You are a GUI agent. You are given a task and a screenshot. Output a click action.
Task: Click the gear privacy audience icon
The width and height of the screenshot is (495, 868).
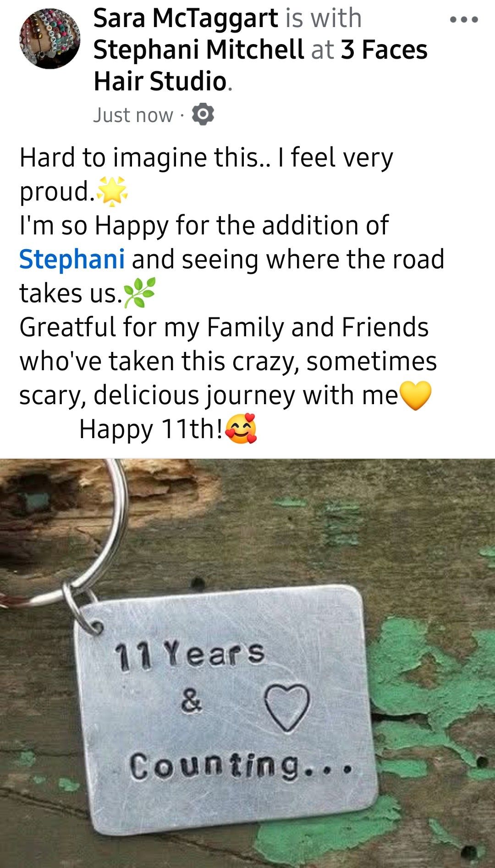click(x=203, y=115)
